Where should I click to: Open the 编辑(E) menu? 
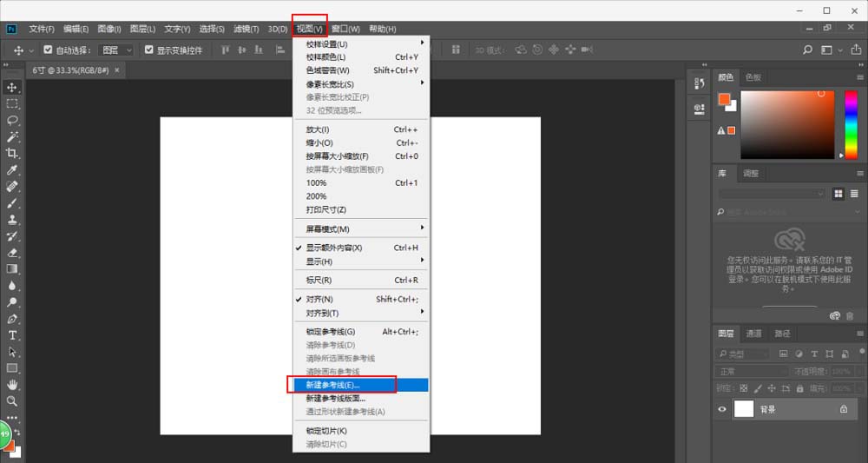(x=76, y=29)
